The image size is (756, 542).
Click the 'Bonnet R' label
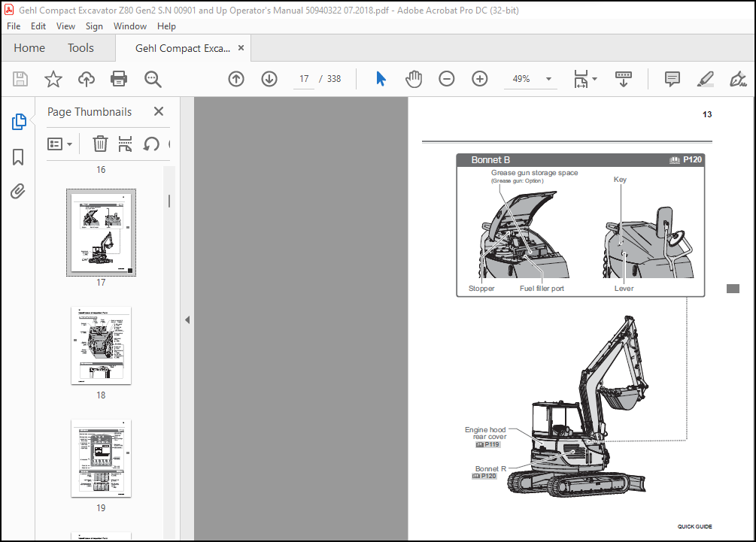(490, 468)
